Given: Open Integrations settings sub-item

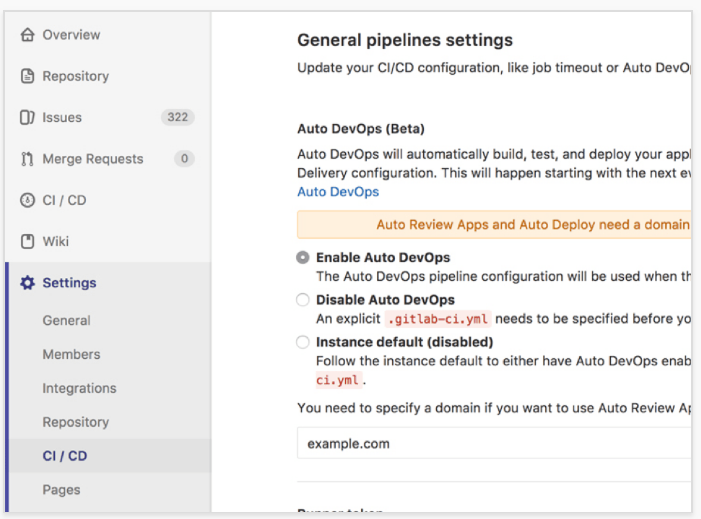Looking at the screenshot, I should pos(79,388).
